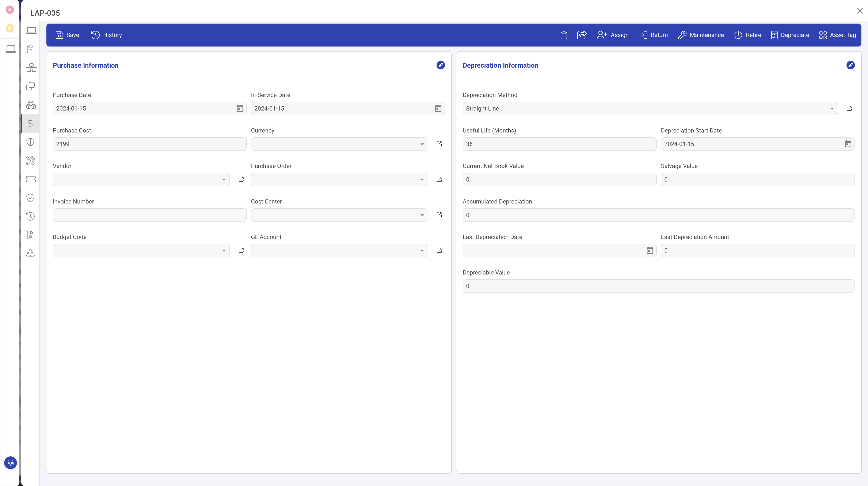Open Vendor record in new window via external link
The height and width of the screenshot is (486, 868).
[x=241, y=179]
